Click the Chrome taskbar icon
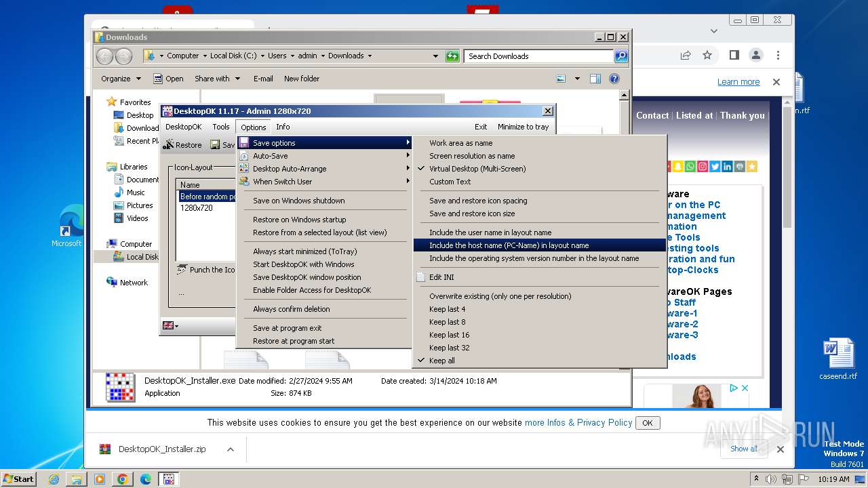The width and height of the screenshot is (868, 488). pyautogui.click(x=122, y=479)
